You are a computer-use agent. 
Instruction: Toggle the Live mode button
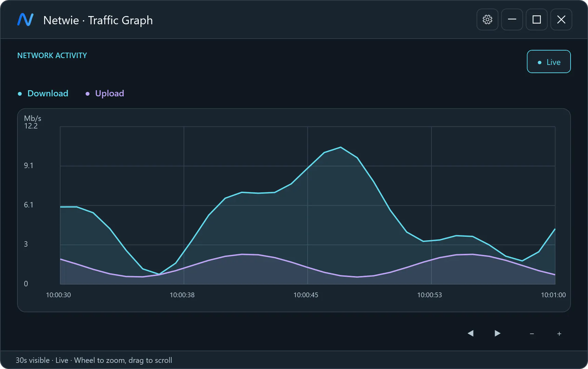coord(549,62)
